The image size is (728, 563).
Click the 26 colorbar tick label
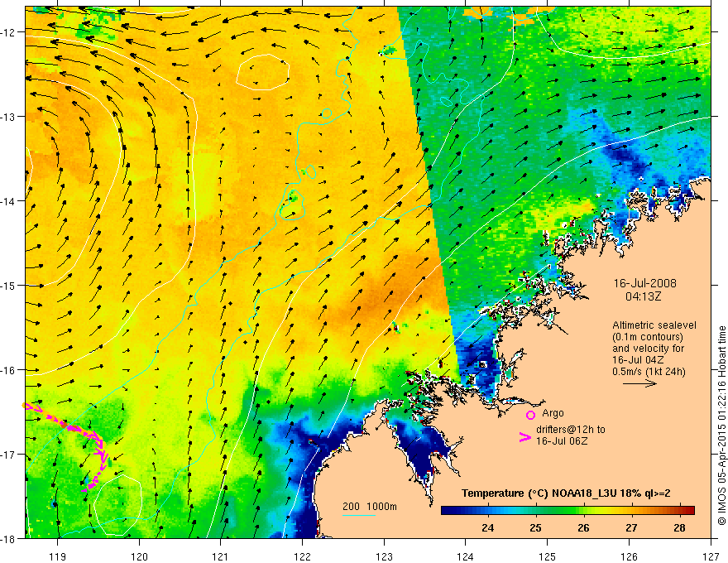click(583, 527)
